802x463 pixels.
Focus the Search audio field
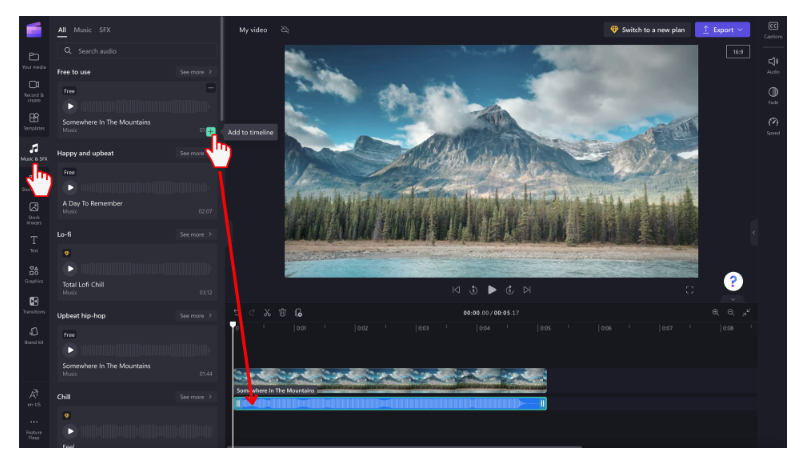[137, 51]
